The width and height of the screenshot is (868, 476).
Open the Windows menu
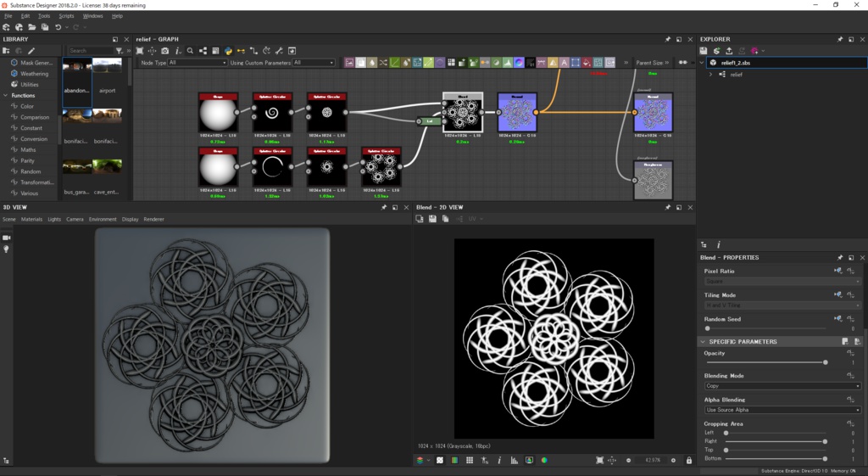(93, 16)
